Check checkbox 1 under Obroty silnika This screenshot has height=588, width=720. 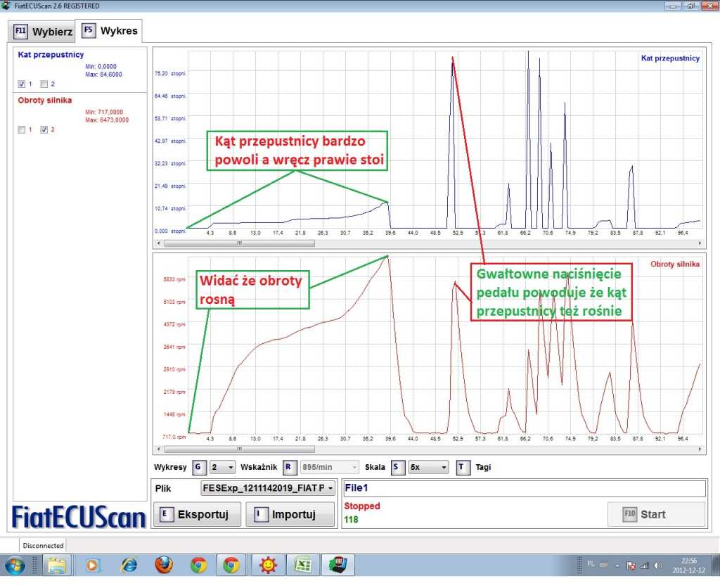click(22, 129)
